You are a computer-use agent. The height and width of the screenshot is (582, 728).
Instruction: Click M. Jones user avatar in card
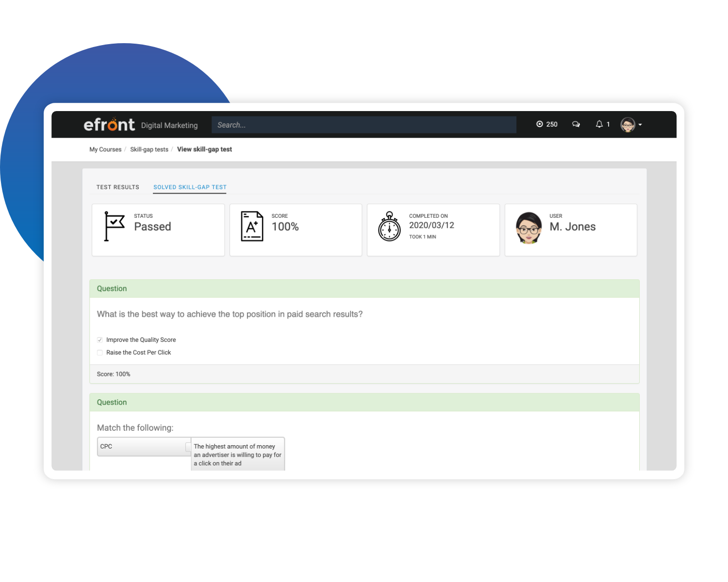click(529, 227)
